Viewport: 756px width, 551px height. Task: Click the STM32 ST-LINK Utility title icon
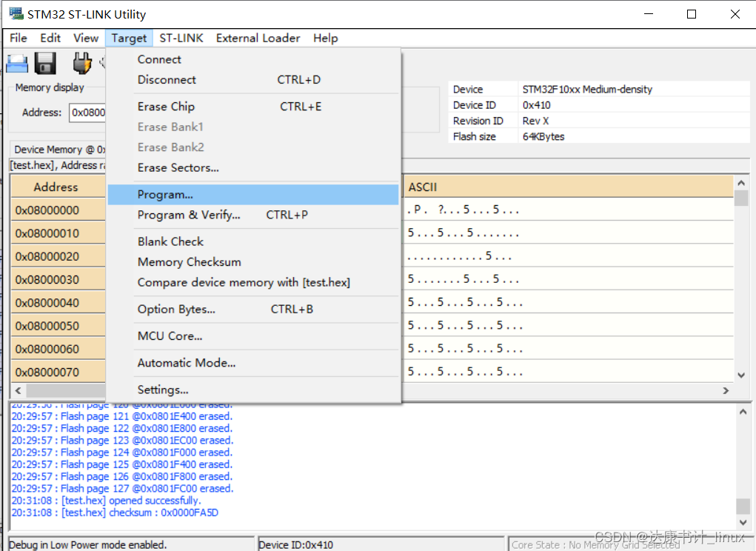point(16,14)
